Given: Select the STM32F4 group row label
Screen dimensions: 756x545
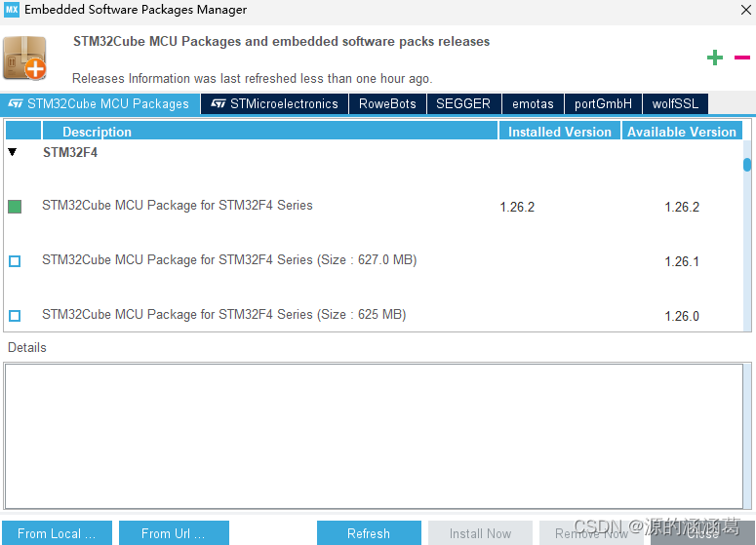Looking at the screenshot, I should click(70, 152).
